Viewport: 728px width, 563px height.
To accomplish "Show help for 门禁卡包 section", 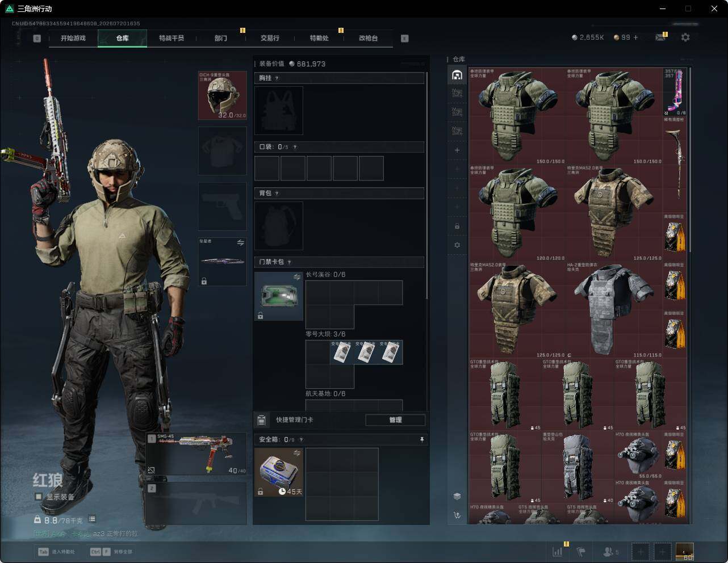I will click(x=290, y=262).
